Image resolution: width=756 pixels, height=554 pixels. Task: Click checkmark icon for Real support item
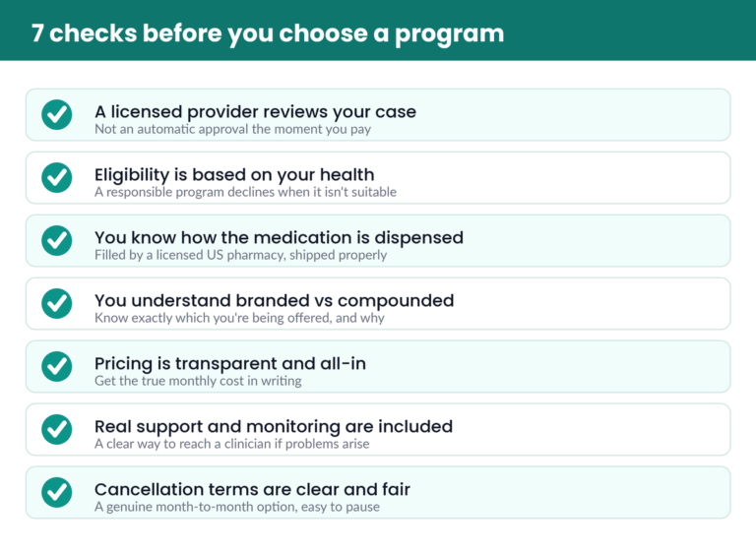click(57, 429)
